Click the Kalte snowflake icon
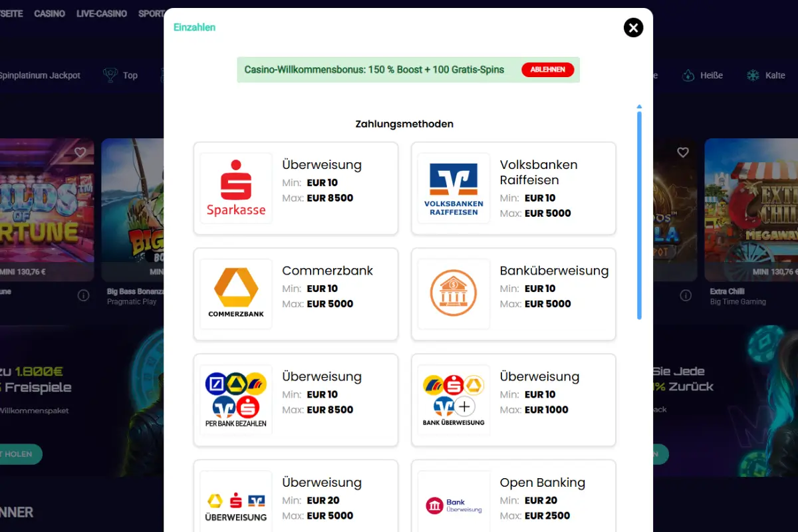 [x=753, y=75]
